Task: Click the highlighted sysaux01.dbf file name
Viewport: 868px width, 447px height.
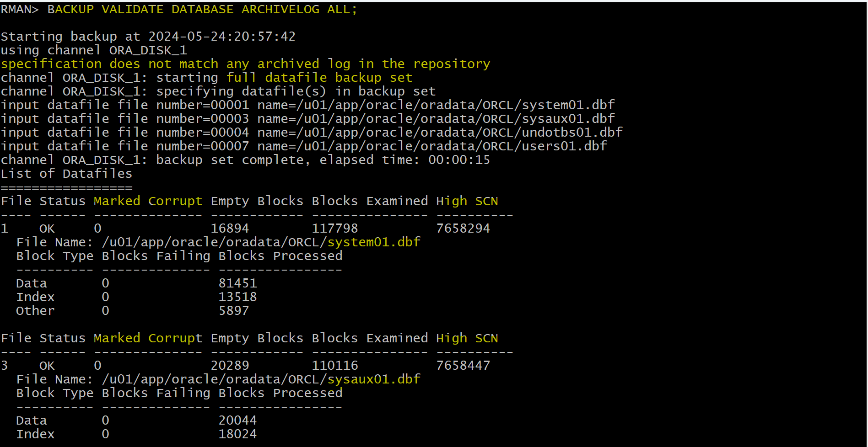Action: point(374,379)
